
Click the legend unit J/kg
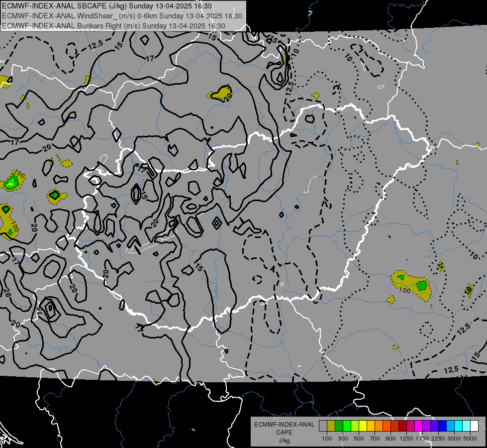(284, 441)
